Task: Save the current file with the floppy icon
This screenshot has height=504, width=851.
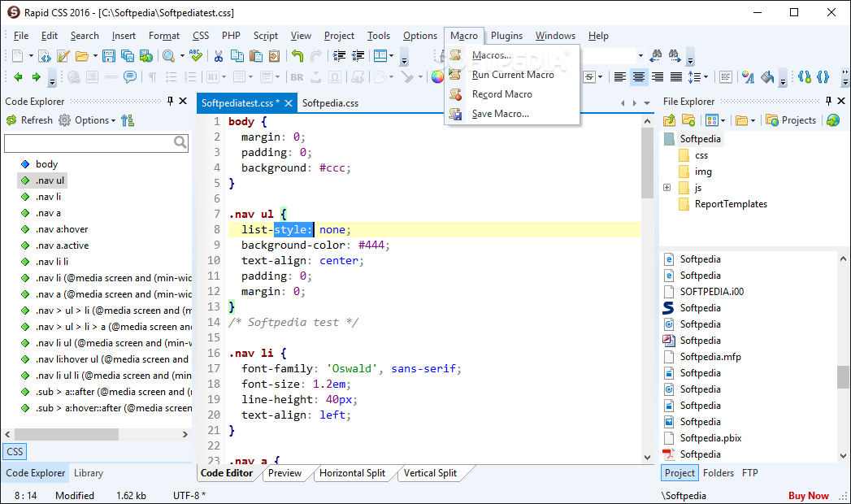Action: pos(109,56)
